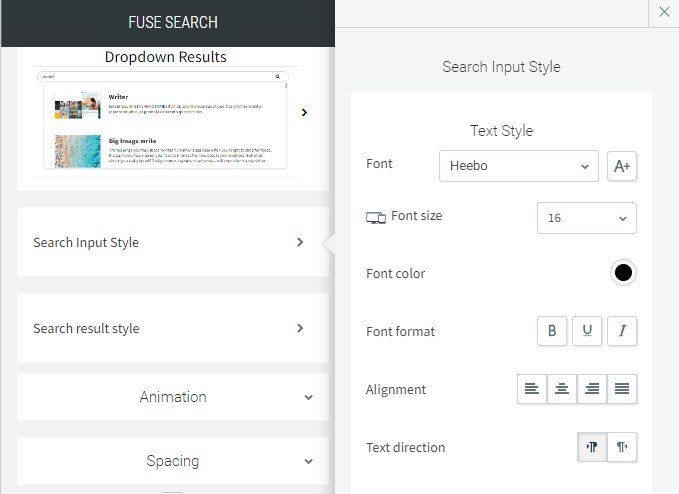Toggle italic font format

pos(622,332)
